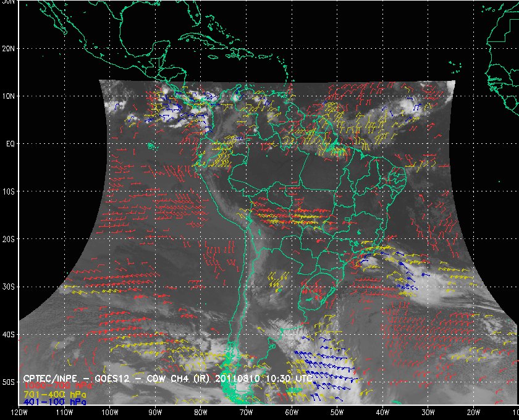
Task: Click the 40W longitude label
Action: click(x=382, y=413)
